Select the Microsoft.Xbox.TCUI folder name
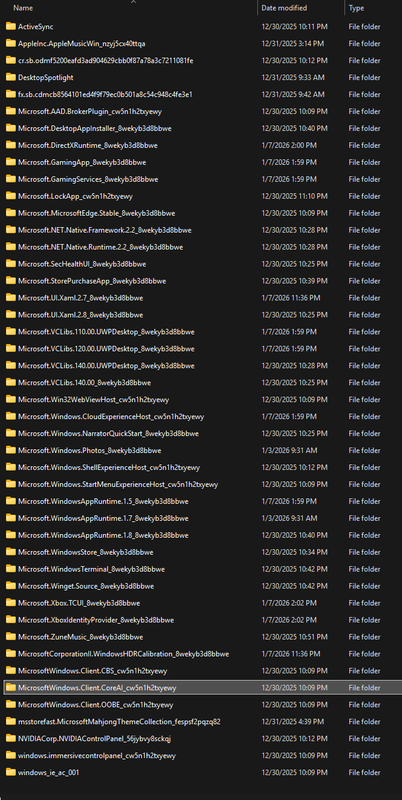The image size is (402, 800). click(x=79, y=603)
